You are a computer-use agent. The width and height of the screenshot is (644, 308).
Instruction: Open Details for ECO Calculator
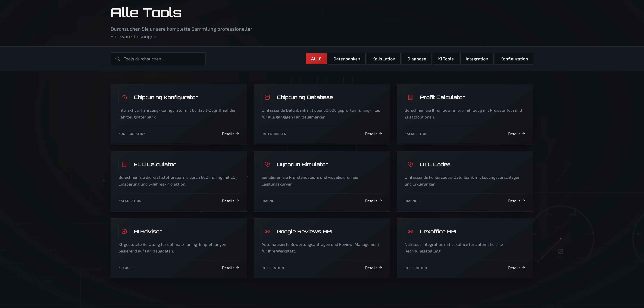click(x=231, y=201)
